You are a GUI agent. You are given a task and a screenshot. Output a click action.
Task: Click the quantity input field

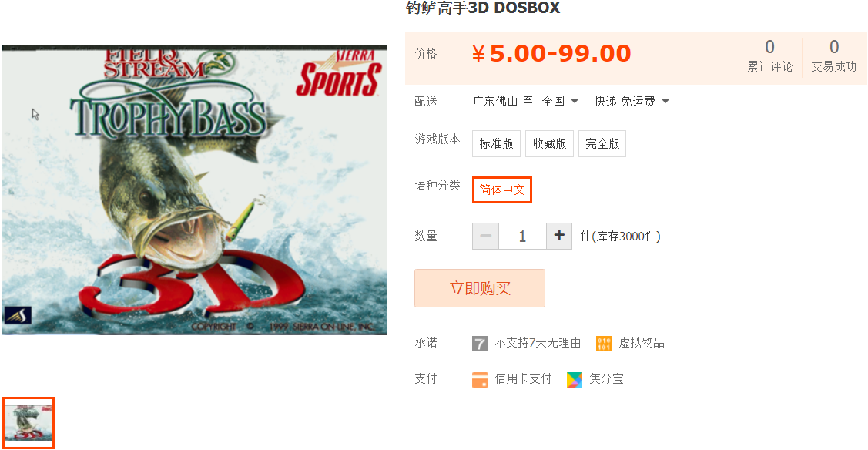coord(522,237)
